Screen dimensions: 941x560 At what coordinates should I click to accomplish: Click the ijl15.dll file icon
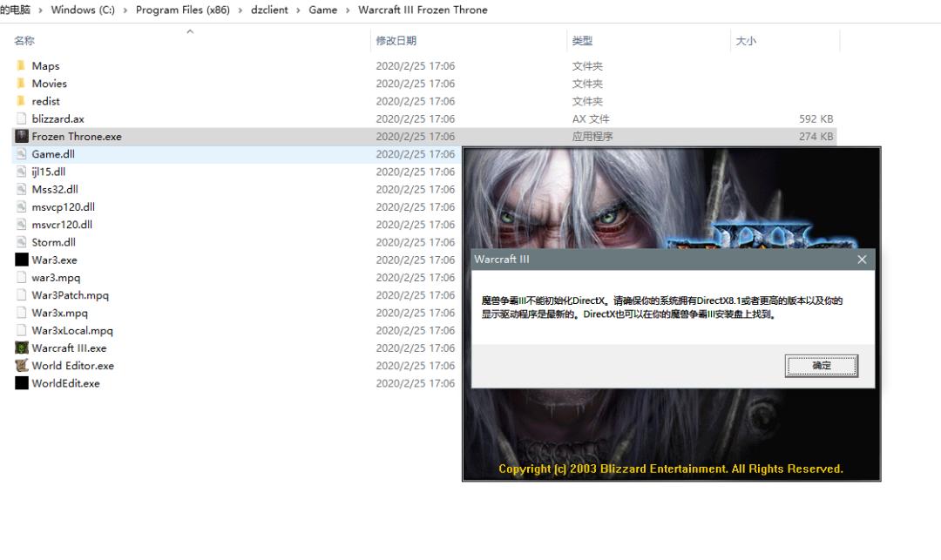(21, 172)
